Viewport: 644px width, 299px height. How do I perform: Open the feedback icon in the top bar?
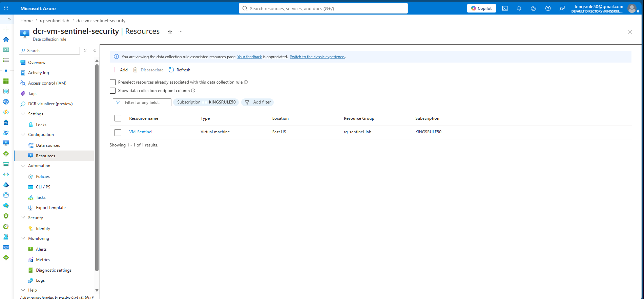coord(562,8)
